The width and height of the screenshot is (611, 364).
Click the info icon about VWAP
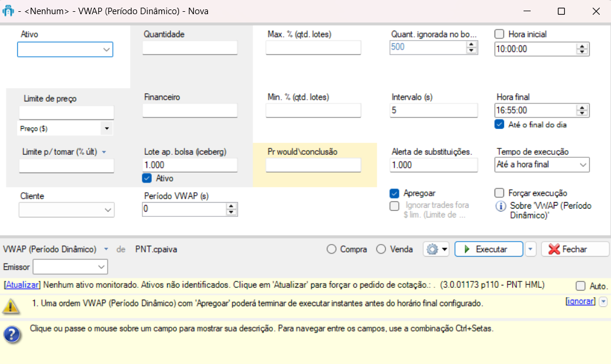(x=500, y=206)
